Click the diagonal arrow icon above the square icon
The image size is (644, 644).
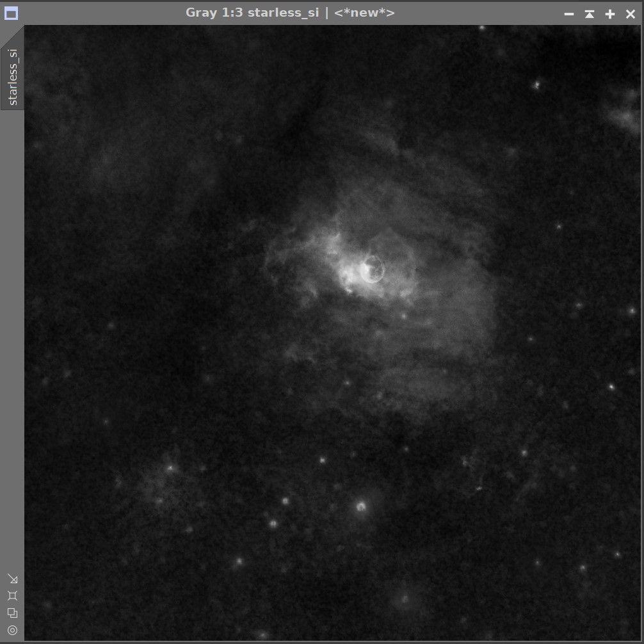point(12,579)
